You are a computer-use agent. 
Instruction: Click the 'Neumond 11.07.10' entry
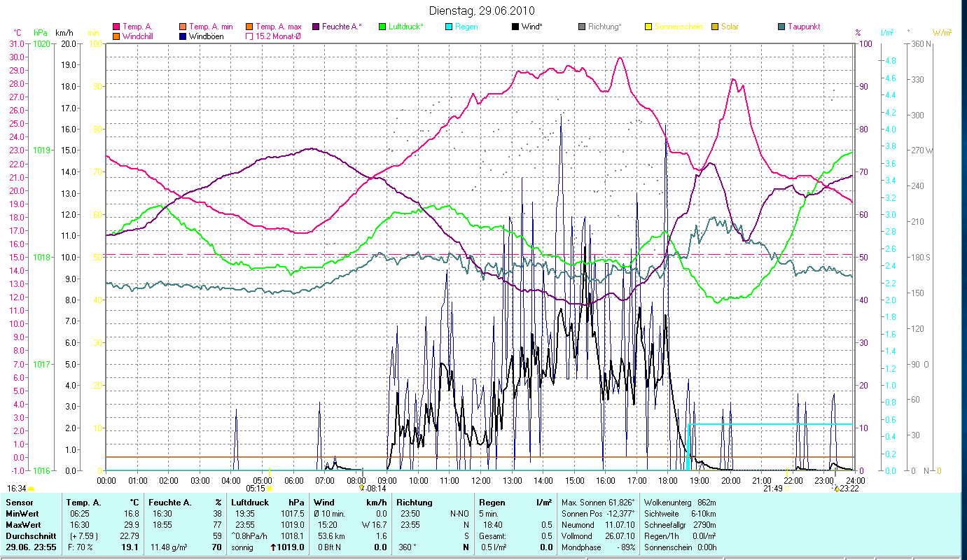pos(598,525)
